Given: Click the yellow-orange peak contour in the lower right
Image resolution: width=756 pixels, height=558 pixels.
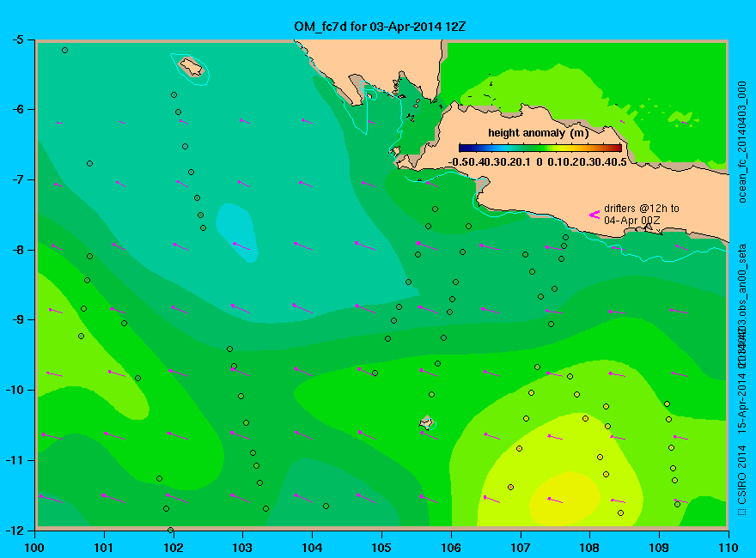Looking at the screenshot, I should point(564,500).
